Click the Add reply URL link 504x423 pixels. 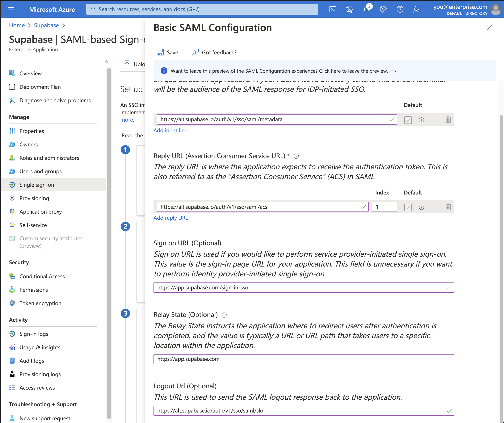point(171,218)
